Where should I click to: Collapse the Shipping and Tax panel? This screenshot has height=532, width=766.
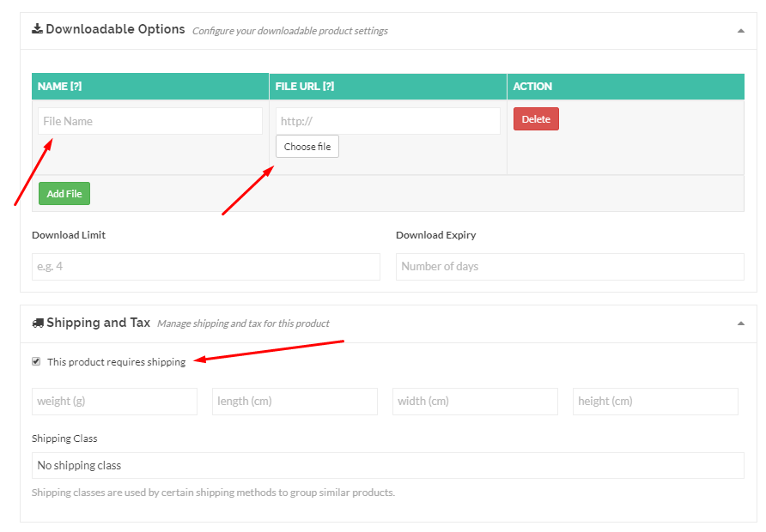pos(740,323)
